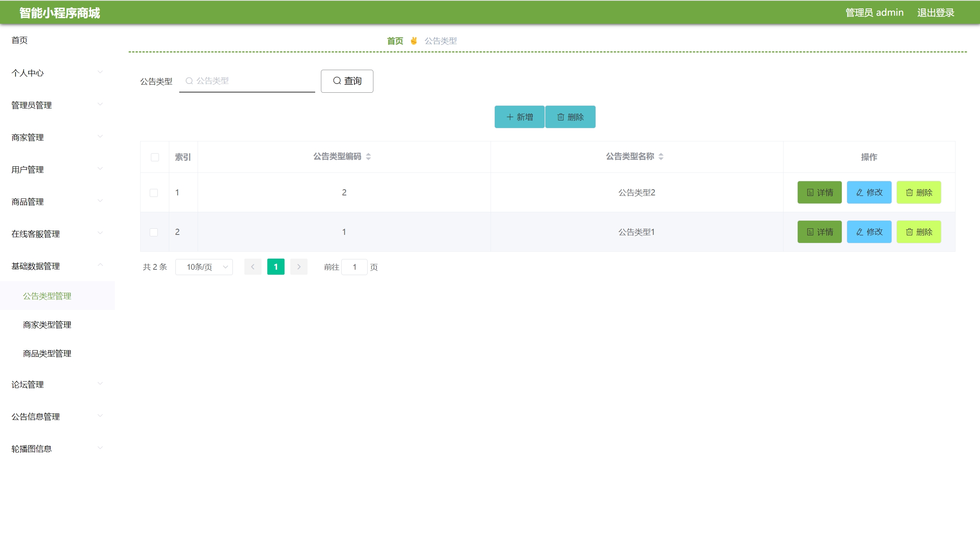Screen dimensions: 980x536
Task: Click the plus icon on 新增 button
Action: point(510,117)
